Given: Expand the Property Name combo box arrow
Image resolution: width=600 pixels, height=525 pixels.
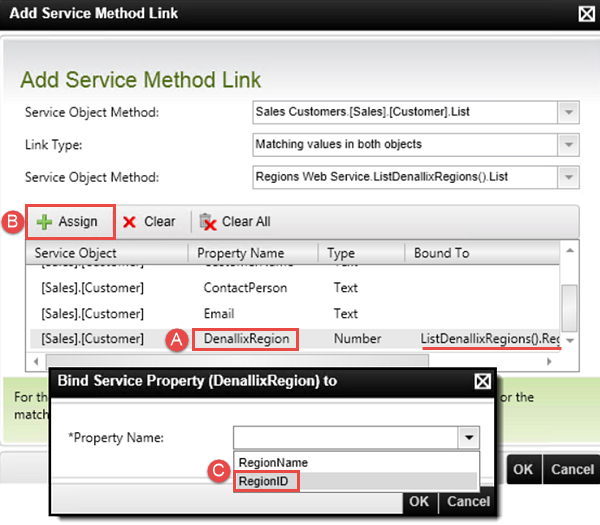Looking at the screenshot, I should 469,437.
